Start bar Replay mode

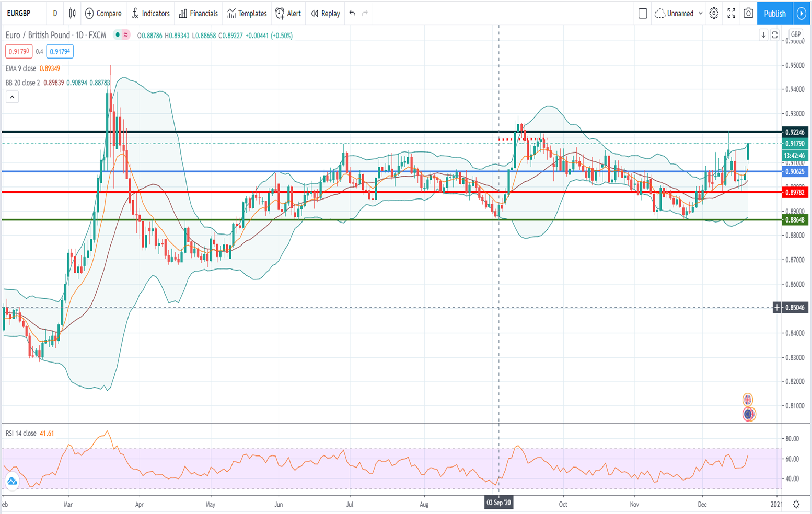(325, 14)
